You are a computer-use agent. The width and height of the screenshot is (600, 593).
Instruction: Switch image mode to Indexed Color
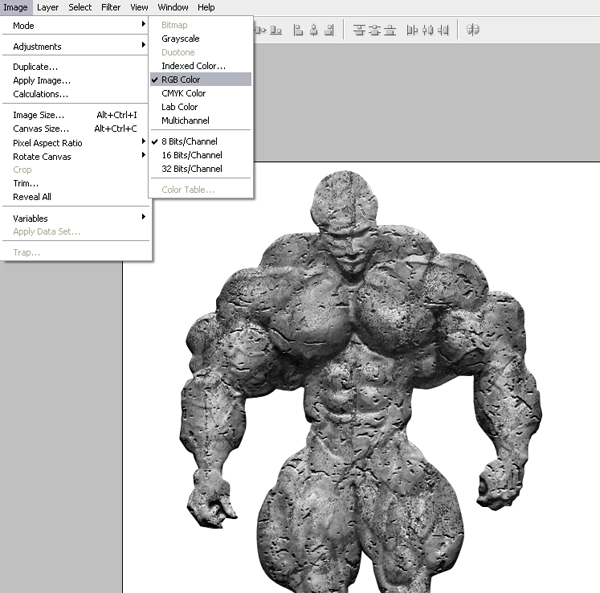(201, 66)
